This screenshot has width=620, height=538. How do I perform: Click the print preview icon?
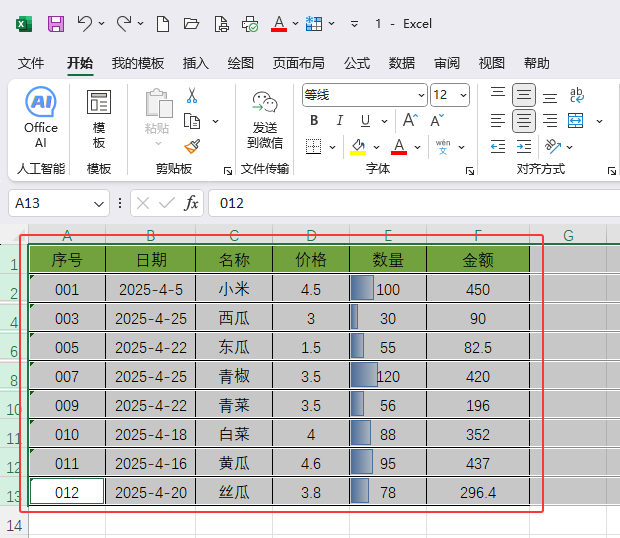click(x=221, y=24)
